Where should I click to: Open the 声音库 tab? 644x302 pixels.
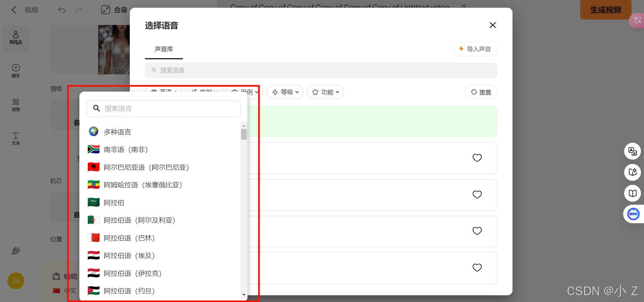point(164,49)
